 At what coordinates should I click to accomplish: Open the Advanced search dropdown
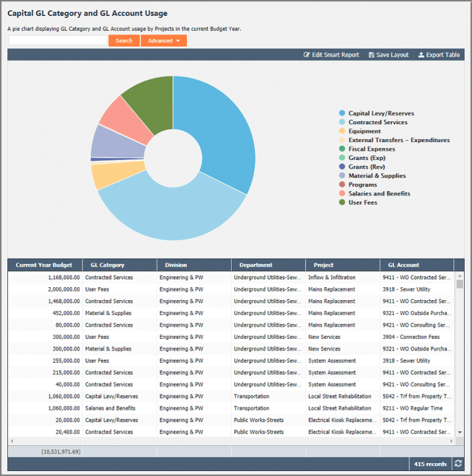[x=163, y=41]
